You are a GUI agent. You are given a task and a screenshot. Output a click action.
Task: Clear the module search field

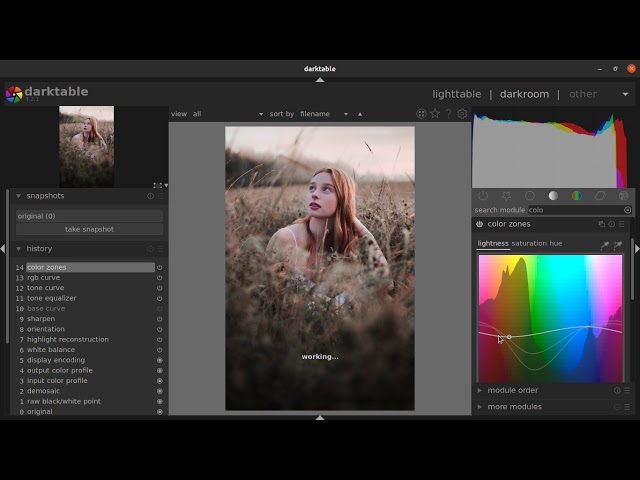click(627, 210)
